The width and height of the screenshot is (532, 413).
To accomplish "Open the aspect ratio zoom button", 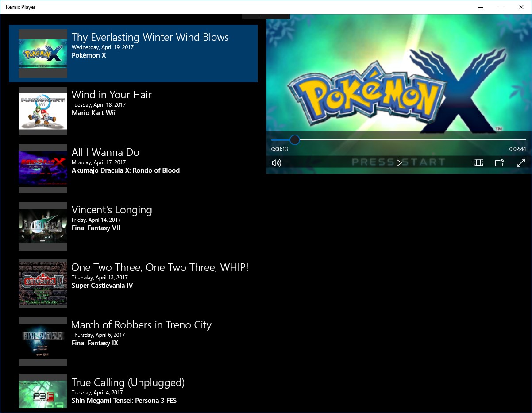I will tap(478, 163).
